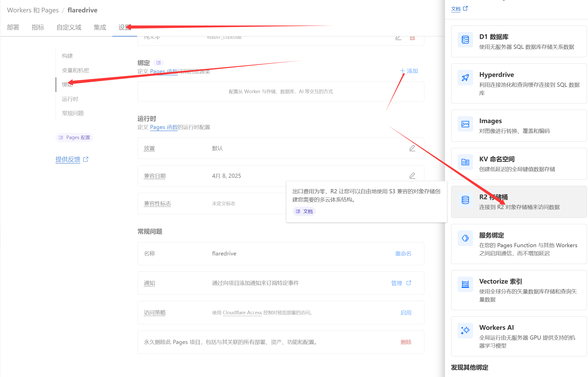Screen dimensions: 588x377
Task: Open Pages 函数 link under 运行时
Action: click(164, 127)
